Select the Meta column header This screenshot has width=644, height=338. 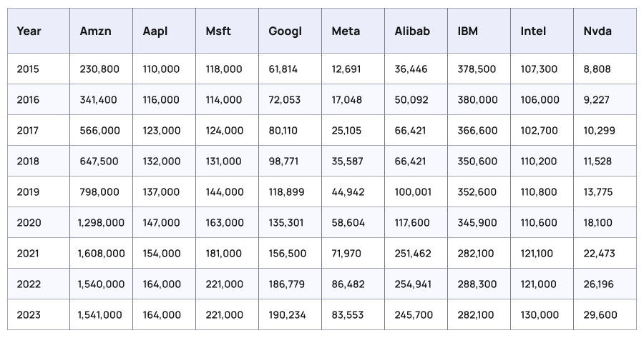(346, 31)
